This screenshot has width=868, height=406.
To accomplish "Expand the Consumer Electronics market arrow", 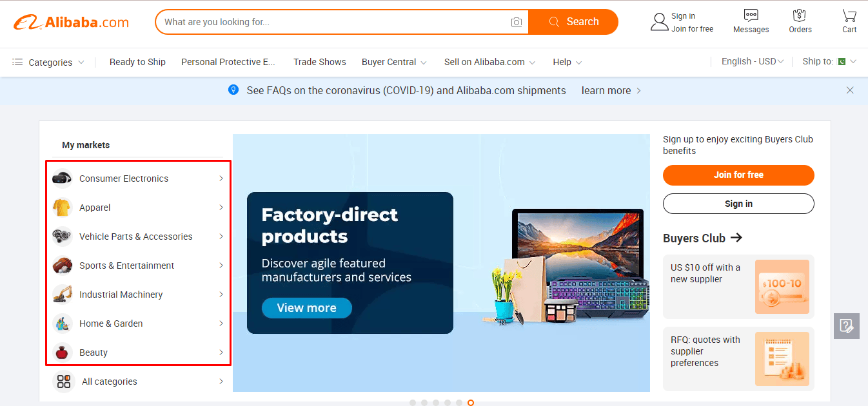I will pyautogui.click(x=221, y=179).
